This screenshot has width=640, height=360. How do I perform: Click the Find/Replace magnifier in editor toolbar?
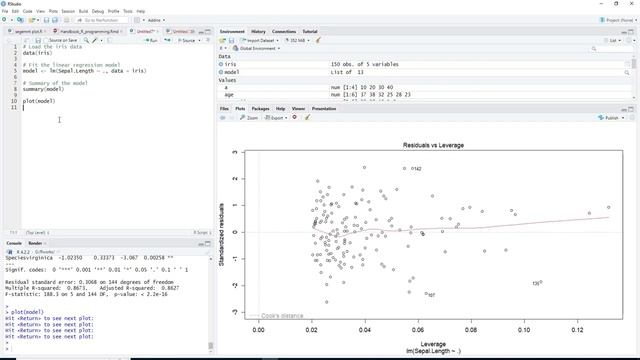click(86, 40)
